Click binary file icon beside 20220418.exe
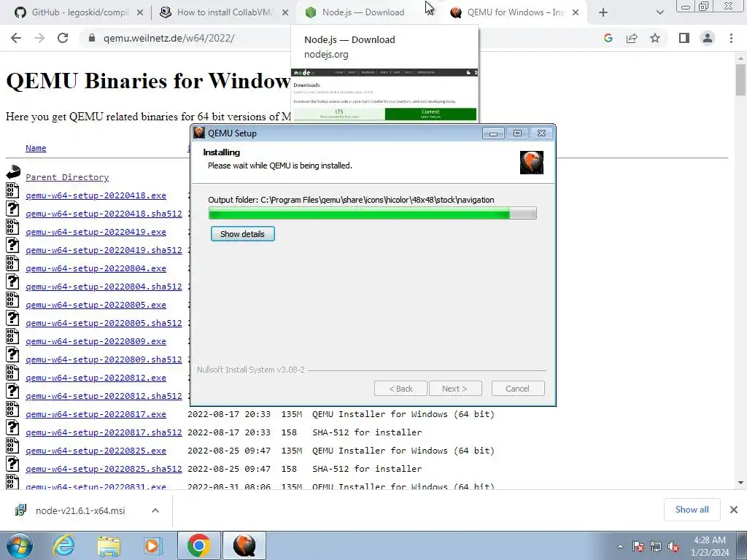747x560 pixels. pos(12,190)
